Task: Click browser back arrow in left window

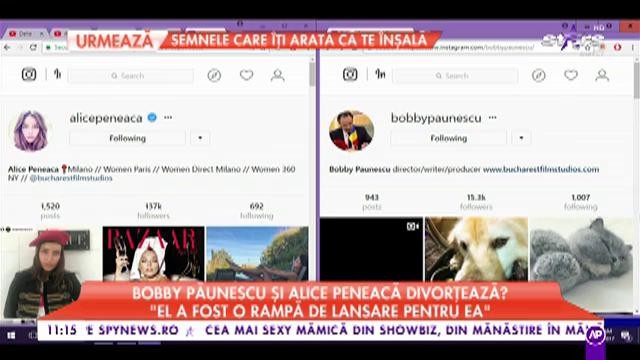Action: (7, 47)
